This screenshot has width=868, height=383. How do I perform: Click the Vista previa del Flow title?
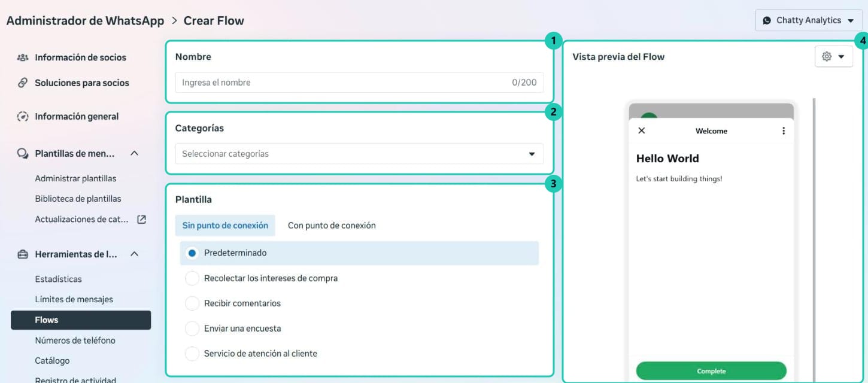(x=618, y=56)
